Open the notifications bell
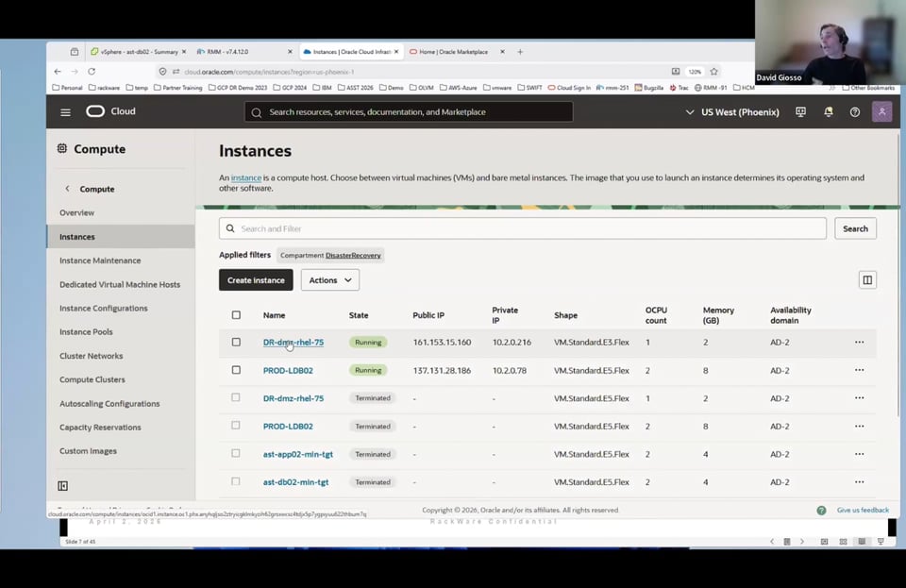 pyautogui.click(x=829, y=112)
